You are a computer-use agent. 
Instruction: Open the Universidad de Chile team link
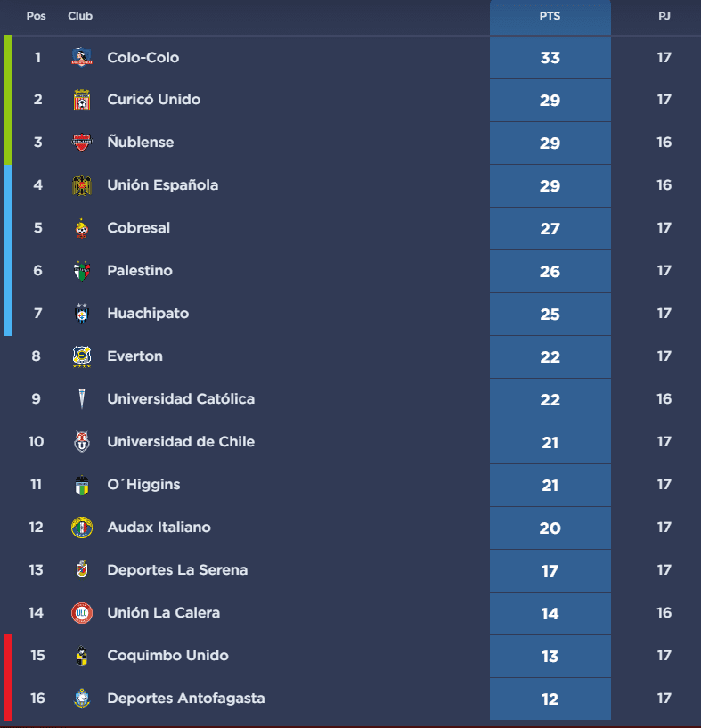tap(181, 442)
